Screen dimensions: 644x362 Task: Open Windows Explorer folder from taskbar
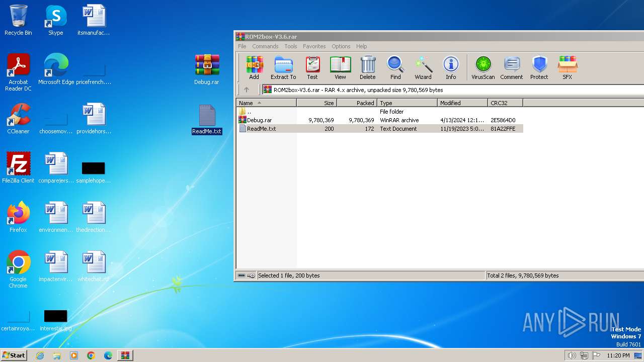57,355
